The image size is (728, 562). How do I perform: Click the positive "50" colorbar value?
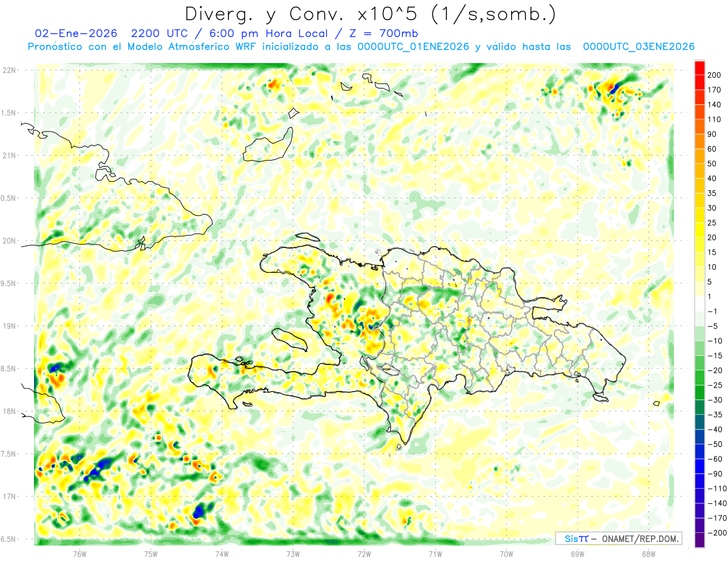pos(713,164)
